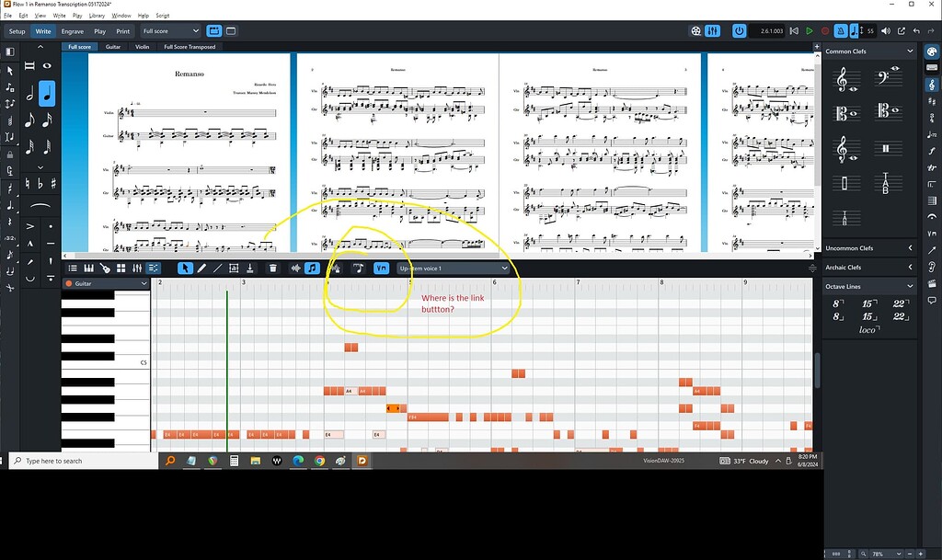The image size is (942, 560).
Task: Adjust the zoom slider at bottom right
Action: 889,554
